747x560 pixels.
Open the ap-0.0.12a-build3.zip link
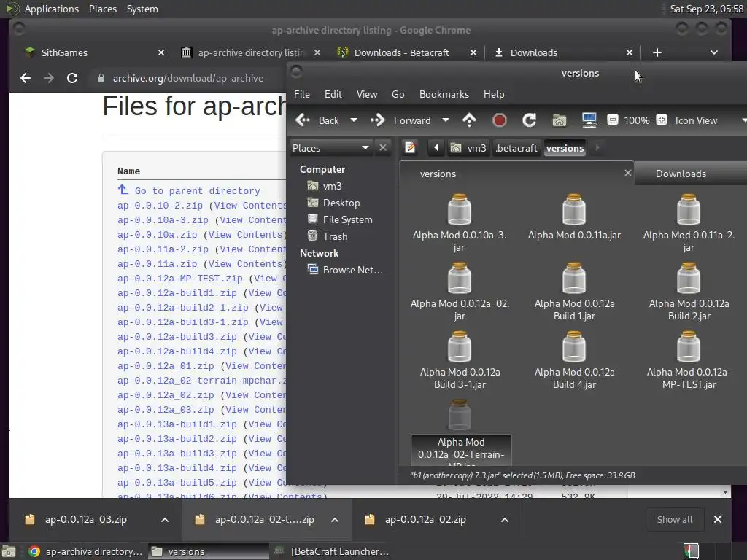coord(177,337)
